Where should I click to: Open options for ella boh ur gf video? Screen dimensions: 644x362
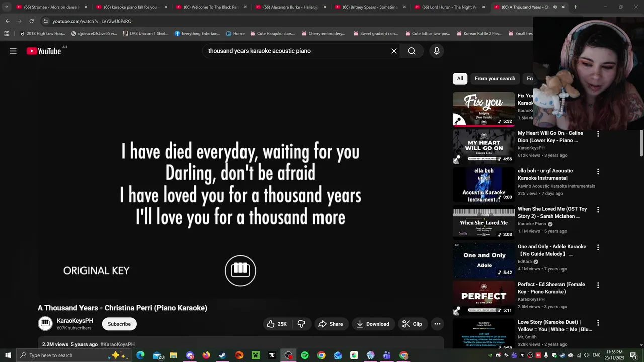click(598, 171)
